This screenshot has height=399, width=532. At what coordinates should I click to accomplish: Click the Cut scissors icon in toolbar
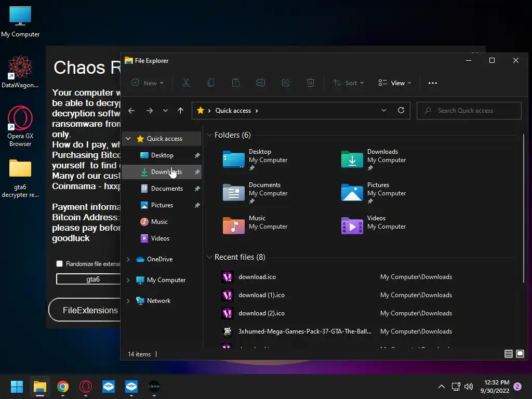186,83
